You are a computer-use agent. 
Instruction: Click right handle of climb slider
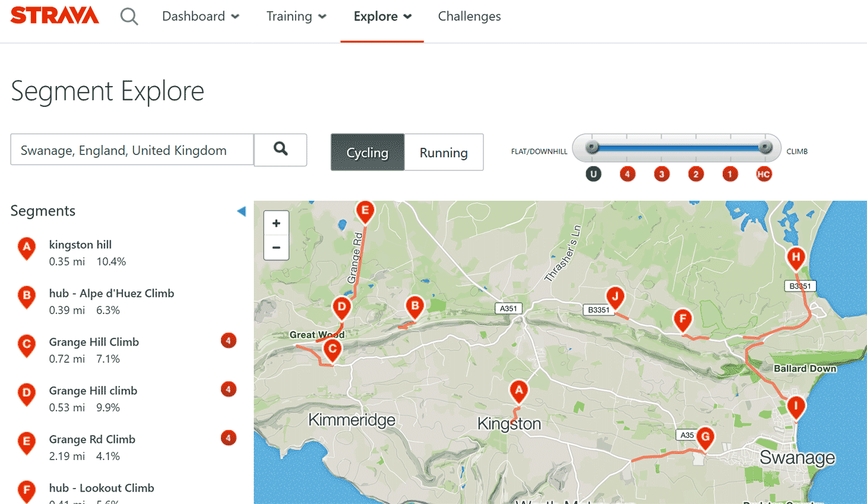coord(765,147)
